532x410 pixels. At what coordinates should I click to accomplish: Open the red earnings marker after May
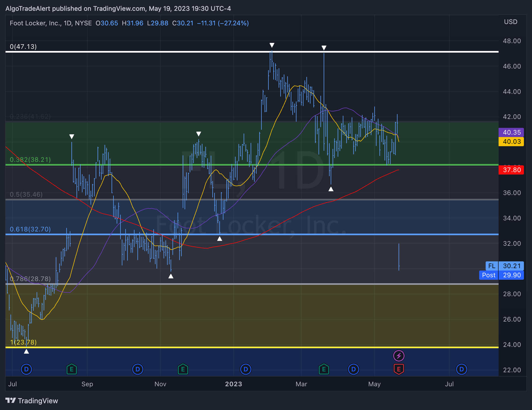[399, 369]
